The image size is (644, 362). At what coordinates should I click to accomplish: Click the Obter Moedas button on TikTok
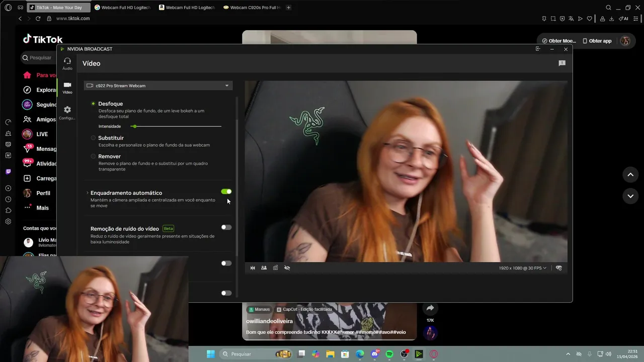coord(558,41)
